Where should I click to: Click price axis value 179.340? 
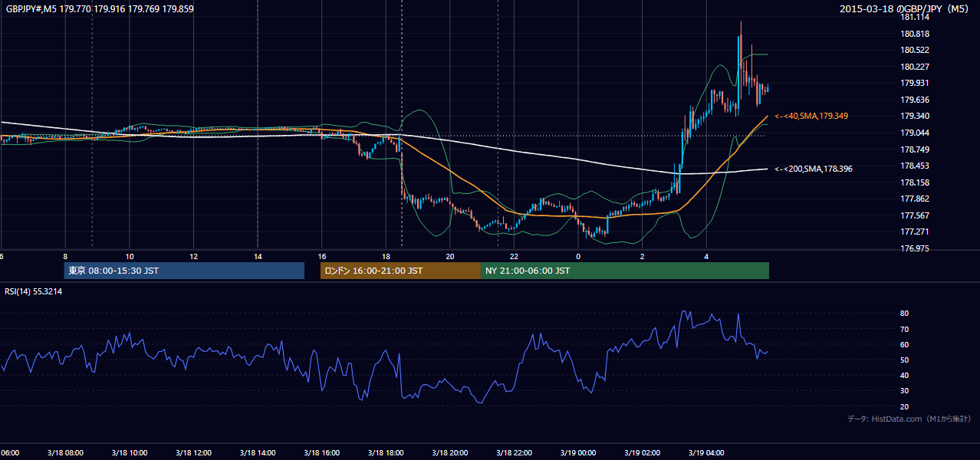916,117
